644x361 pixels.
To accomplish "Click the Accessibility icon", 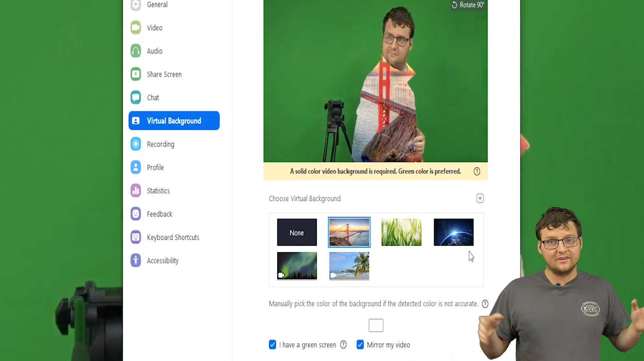I will (x=136, y=260).
